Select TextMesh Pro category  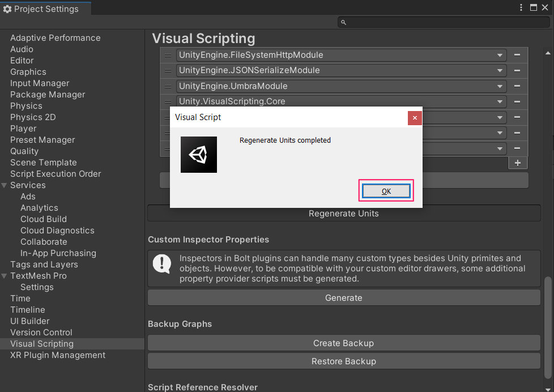[39, 276]
